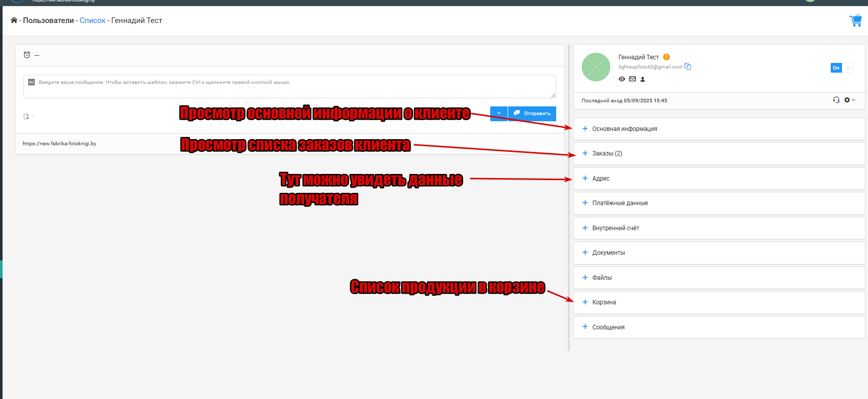Open the dropdown arrow next to Отправить

pyautogui.click(x=499, y=114)
